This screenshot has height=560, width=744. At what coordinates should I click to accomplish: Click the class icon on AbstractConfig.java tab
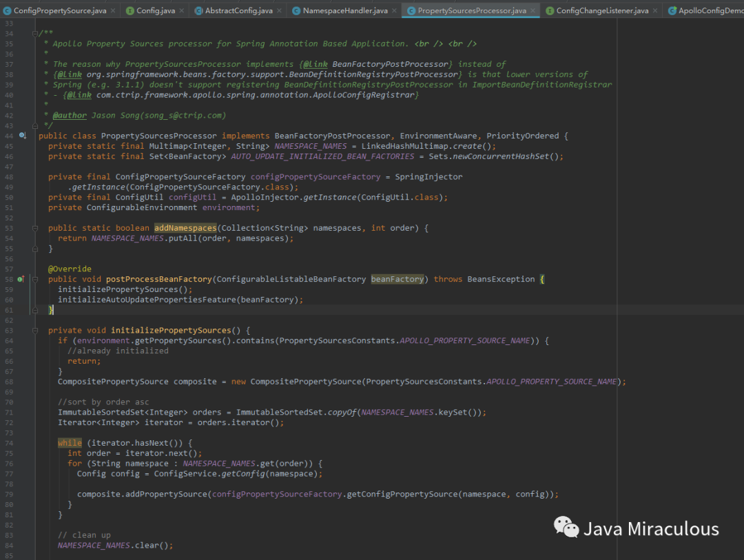tap(199, 10)
